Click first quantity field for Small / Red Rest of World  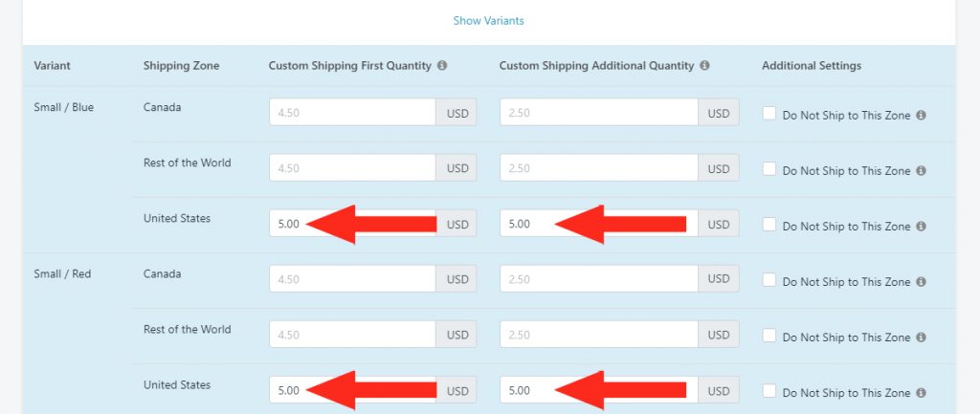pos(352,335)
